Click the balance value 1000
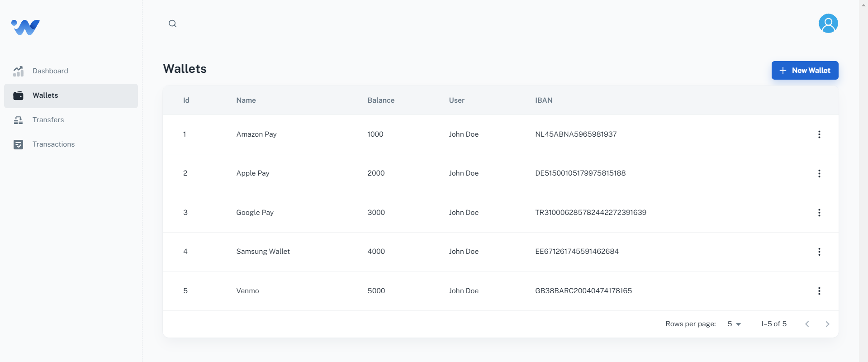 pyautogui.click(x=375, y=134)
